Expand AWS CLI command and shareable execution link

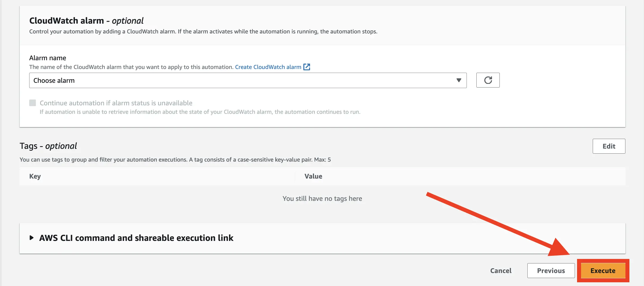[x=136, y=238]
